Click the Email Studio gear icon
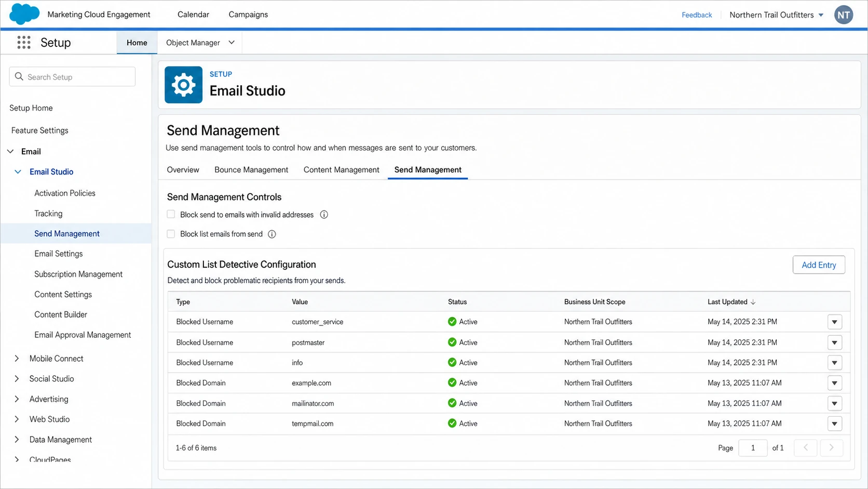The width and height of the screenshot is (868, 489). pos(184,85)
